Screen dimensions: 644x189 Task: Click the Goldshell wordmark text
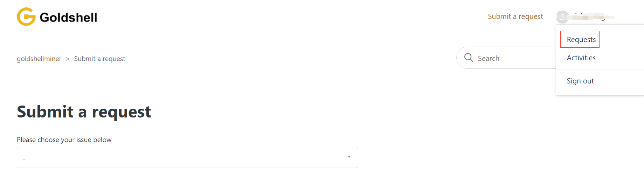point(68,18)
